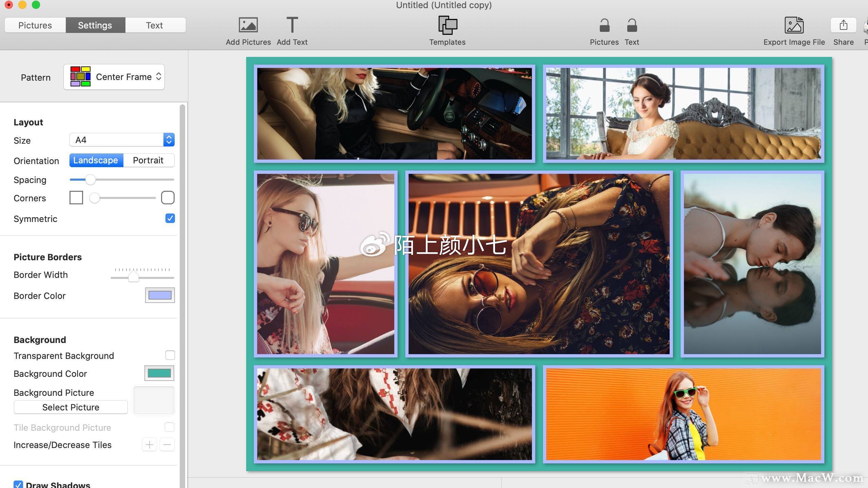
Task: Toggle the Text lock icon
Action: (x=632, y=25)
